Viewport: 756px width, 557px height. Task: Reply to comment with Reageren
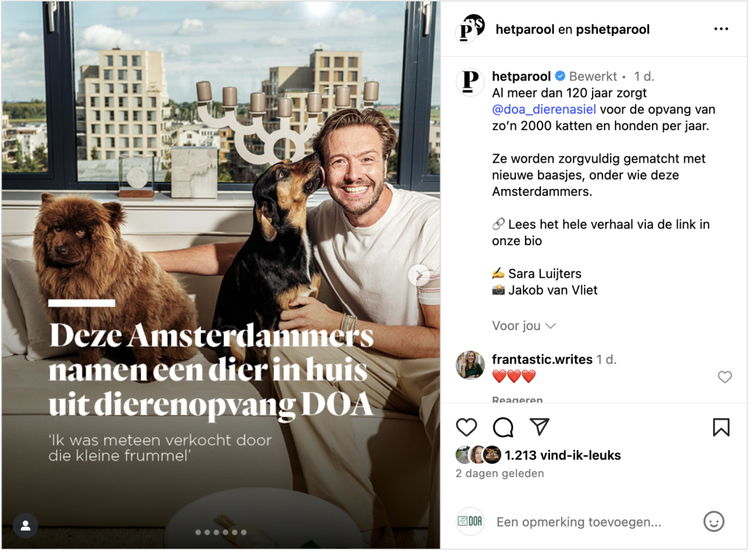518,400
